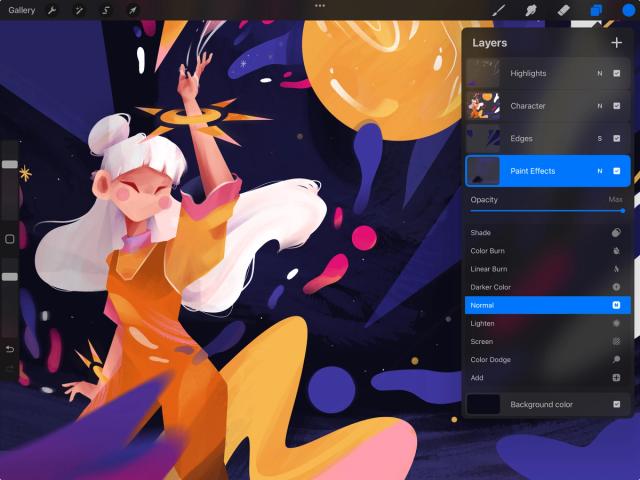Select the Paint brush tool
Screen dimensions: 640x480
click(x=498, y=10)
